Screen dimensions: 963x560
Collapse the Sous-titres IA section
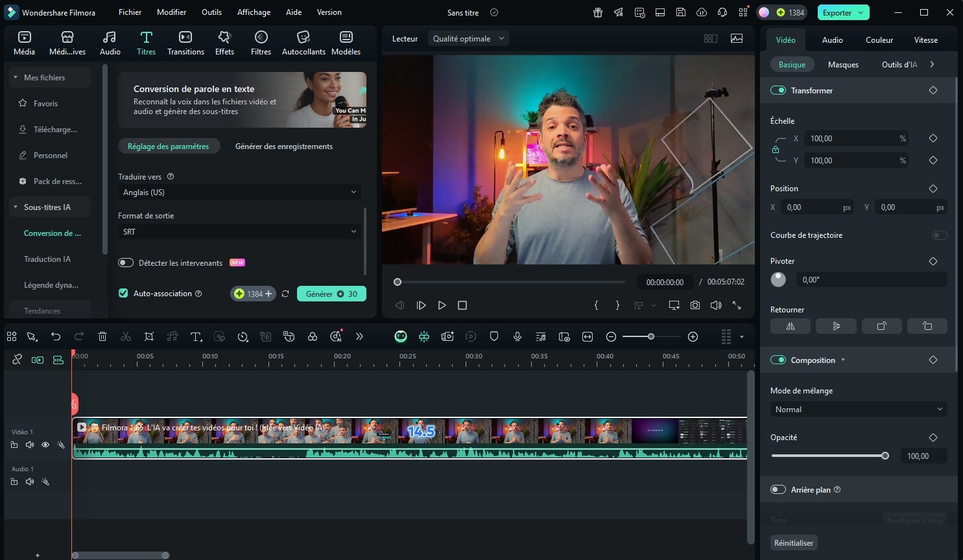[x=16, y=207]
